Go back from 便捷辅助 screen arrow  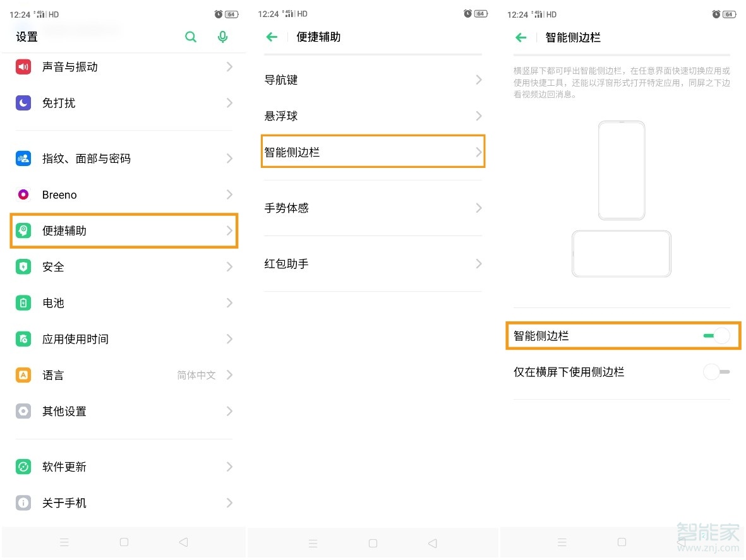pyautogui.click(x=272, y=37)
